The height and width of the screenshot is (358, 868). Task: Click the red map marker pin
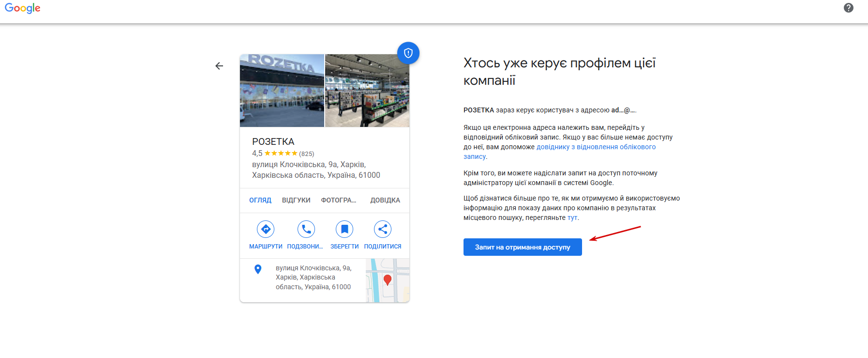[x=388, y=280]
